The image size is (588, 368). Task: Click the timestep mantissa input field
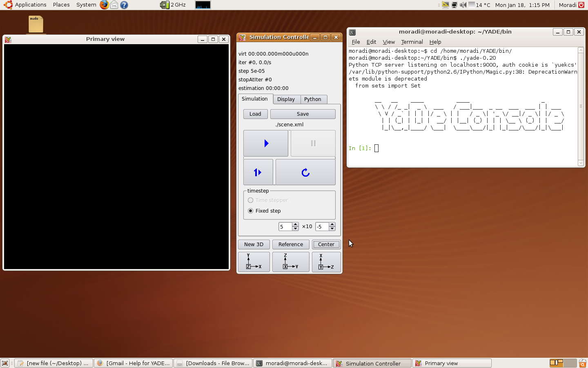285,227
